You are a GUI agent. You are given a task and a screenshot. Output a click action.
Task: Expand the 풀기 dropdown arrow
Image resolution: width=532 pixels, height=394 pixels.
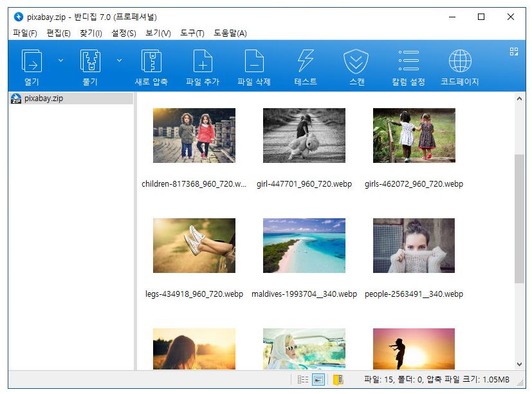119,61
